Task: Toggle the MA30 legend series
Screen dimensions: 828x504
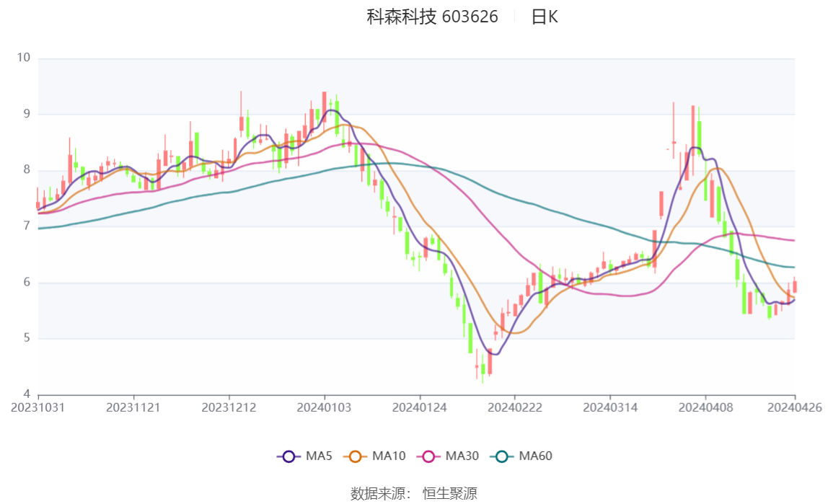Action: click(x=448, y=456)
